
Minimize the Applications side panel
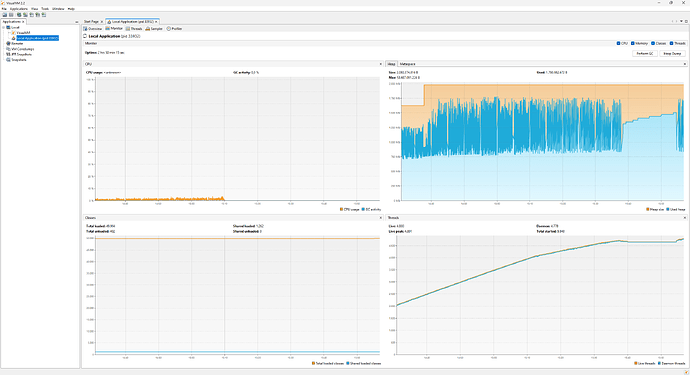77,22
